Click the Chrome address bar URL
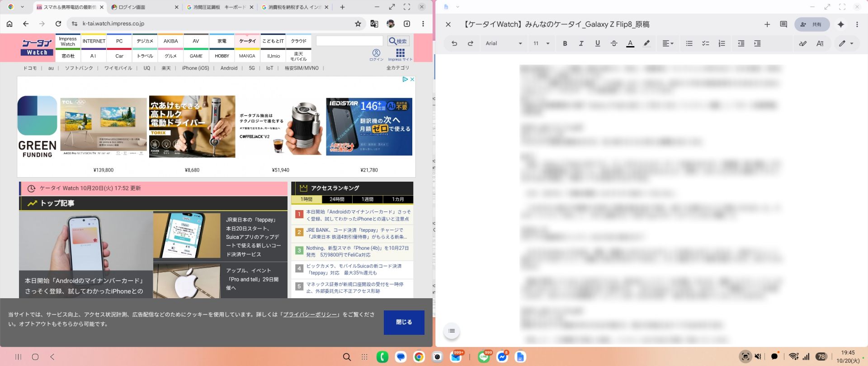Screen dimensions: 868x366 tap(113, 23)
